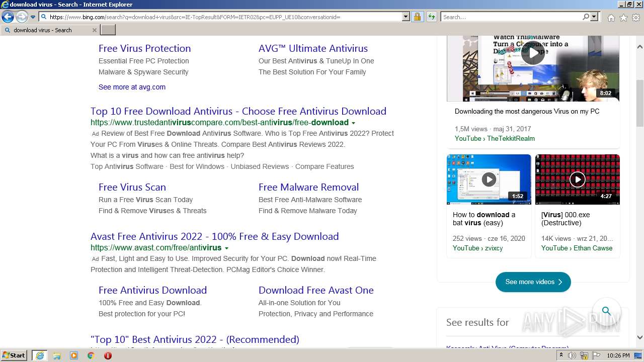The height and width of the screenshot is (362, 644).
Task: Open "Top 10" Best Antivirus 2022 result
Action: (195, 339)
